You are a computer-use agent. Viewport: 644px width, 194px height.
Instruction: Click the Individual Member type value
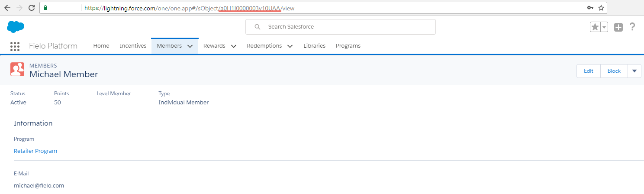[184, 103]
